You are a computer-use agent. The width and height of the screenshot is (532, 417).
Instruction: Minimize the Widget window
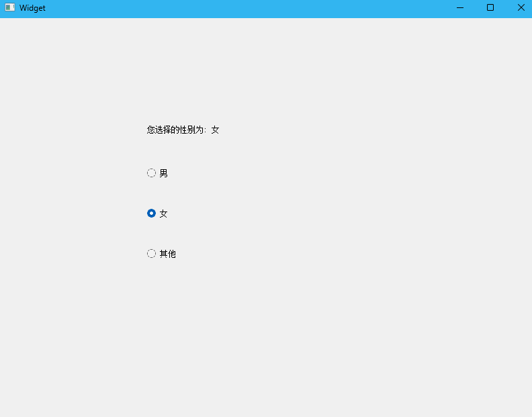click(460, 8)
